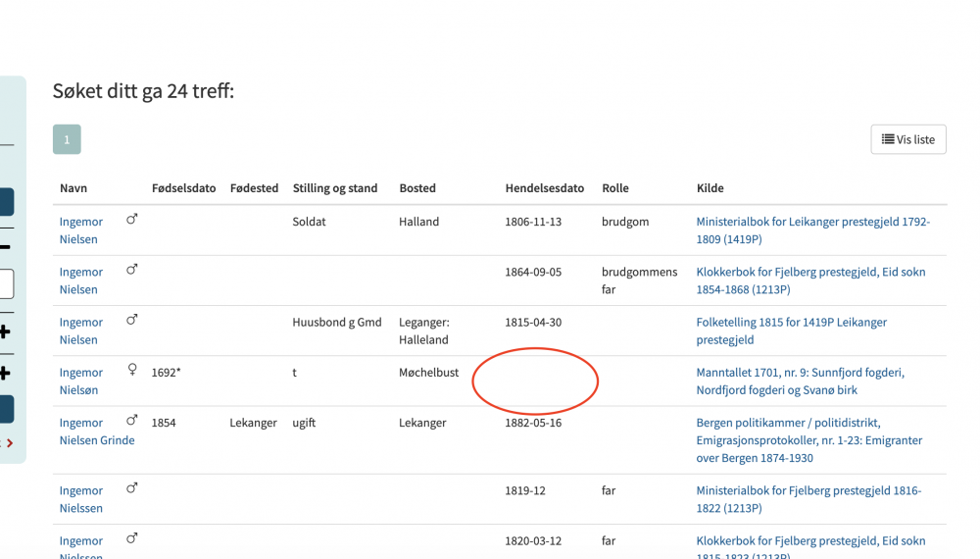Click male icon in Huusbond g Gmd row
Screen dimensions: 980x559
click(132, 320)
